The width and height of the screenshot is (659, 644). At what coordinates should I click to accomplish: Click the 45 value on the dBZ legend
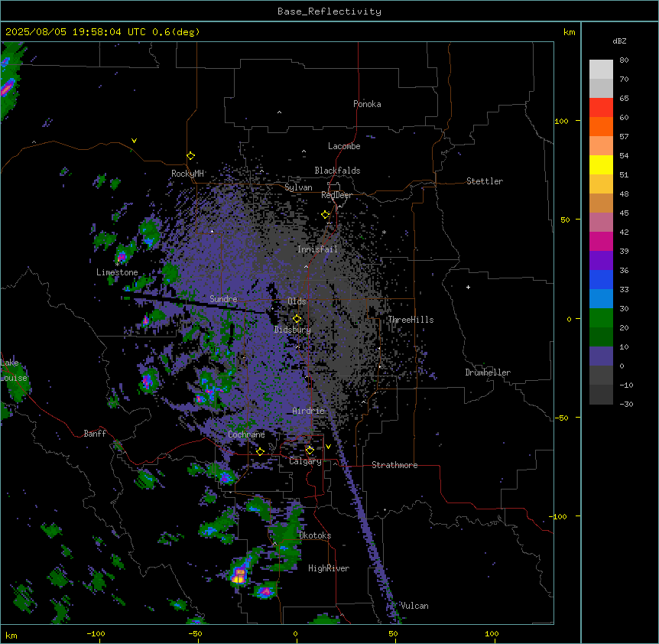624,213
